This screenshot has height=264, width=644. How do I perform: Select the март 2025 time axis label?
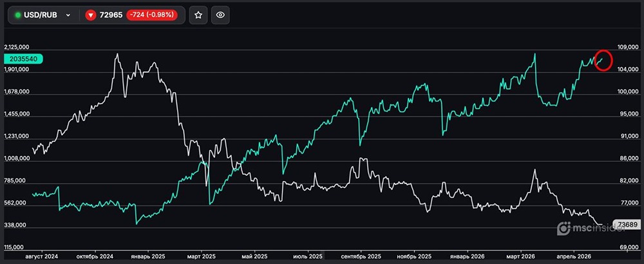coord(202,256)
